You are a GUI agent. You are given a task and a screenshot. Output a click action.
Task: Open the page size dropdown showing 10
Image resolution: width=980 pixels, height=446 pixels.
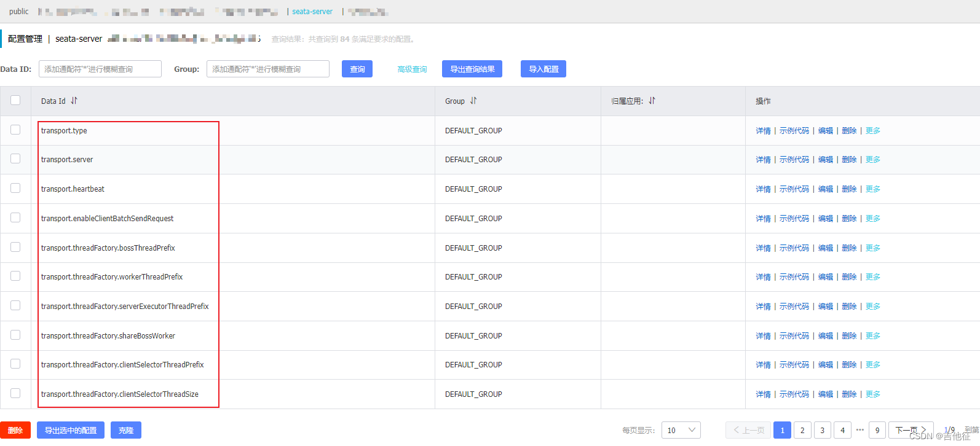(681, 430)
